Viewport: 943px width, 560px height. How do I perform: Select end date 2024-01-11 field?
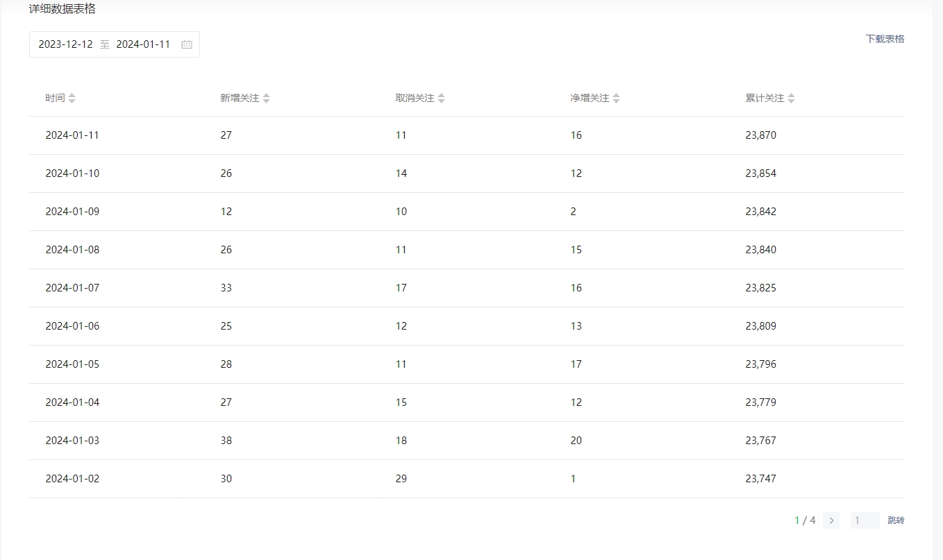coord(143,44)
